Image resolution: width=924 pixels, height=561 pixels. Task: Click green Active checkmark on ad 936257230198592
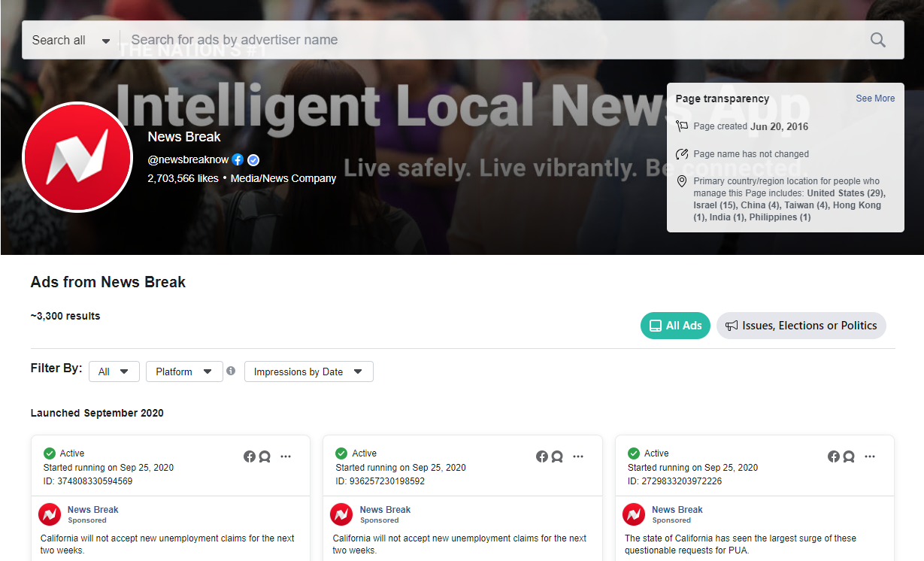click(341, 453)
